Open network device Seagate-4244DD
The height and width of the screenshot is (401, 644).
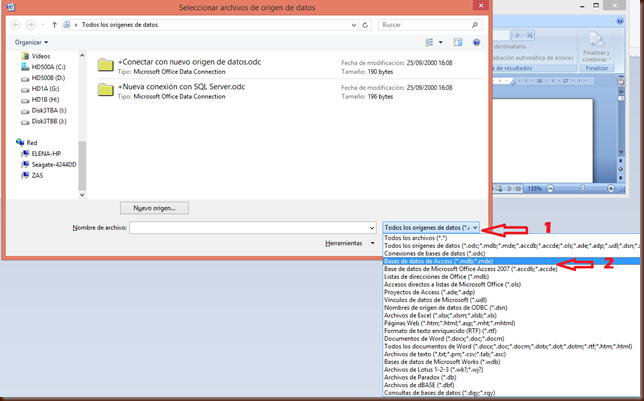(49, 165)
